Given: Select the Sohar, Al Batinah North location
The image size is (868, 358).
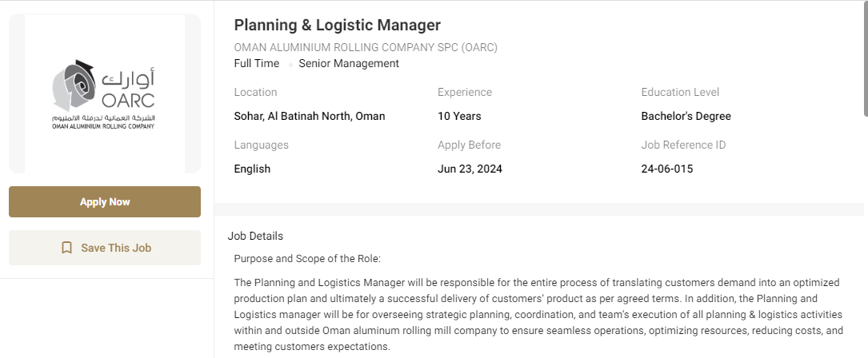Looking at the screenshot, I should pyautogui.click(x=310, y=116).
